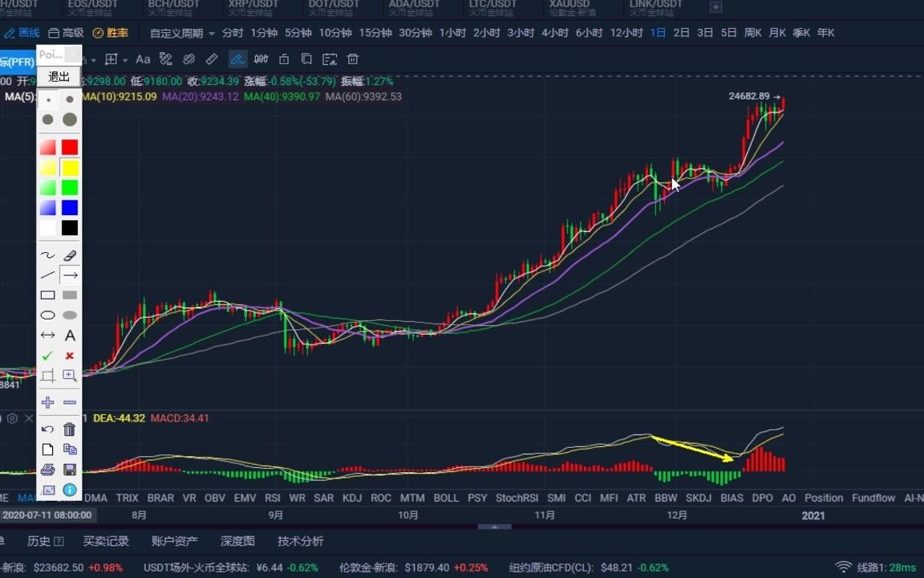Select the StochRSI indicator
This screenshot has height=578, width=924.
tap(517, 498)
